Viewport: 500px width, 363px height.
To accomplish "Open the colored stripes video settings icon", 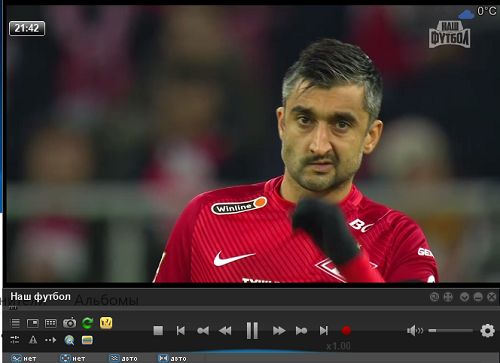I will (x=87, y=340).
